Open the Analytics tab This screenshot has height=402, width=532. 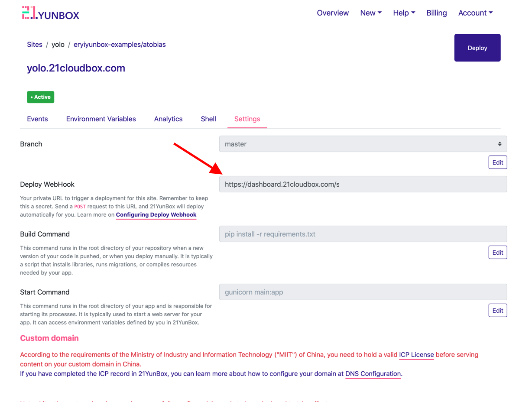tap(168, 119)
